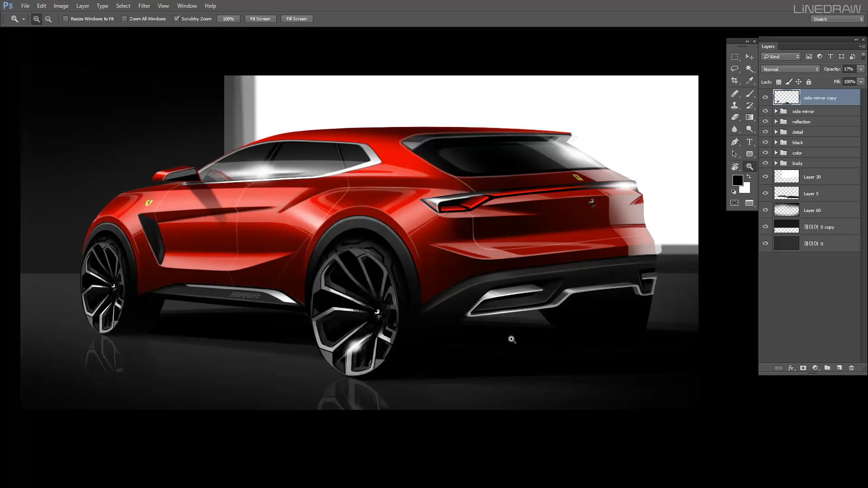
Task: Open the Layer menu
Action: point(83,6)
